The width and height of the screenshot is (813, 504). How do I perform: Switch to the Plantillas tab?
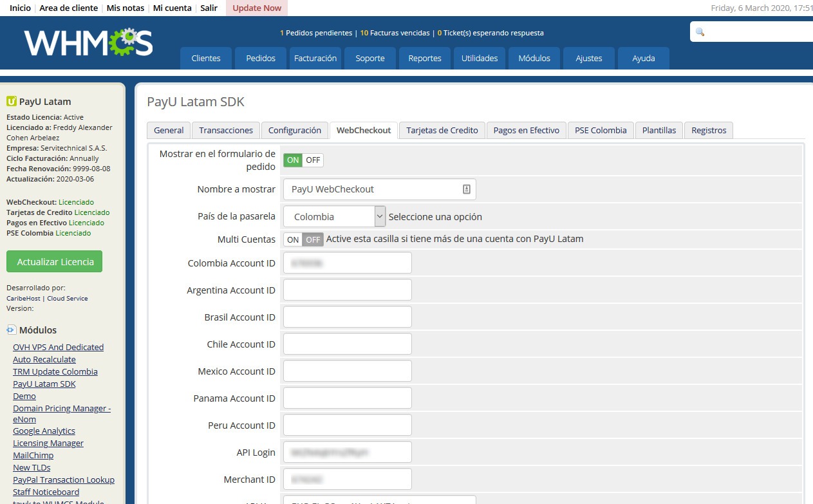point(659,130)
